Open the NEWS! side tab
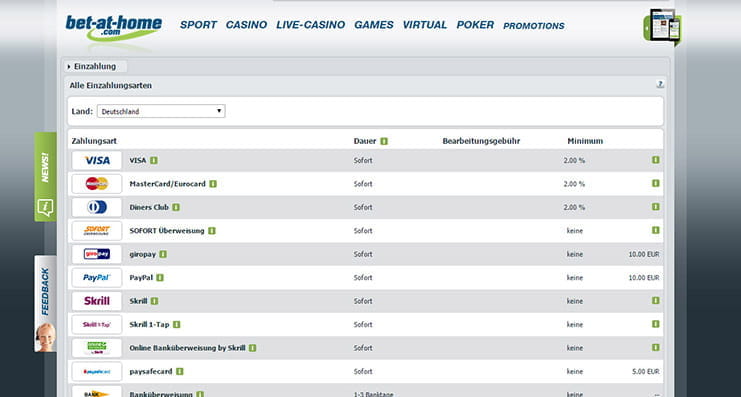The image size is (741, 397). (x=45, y=177)
